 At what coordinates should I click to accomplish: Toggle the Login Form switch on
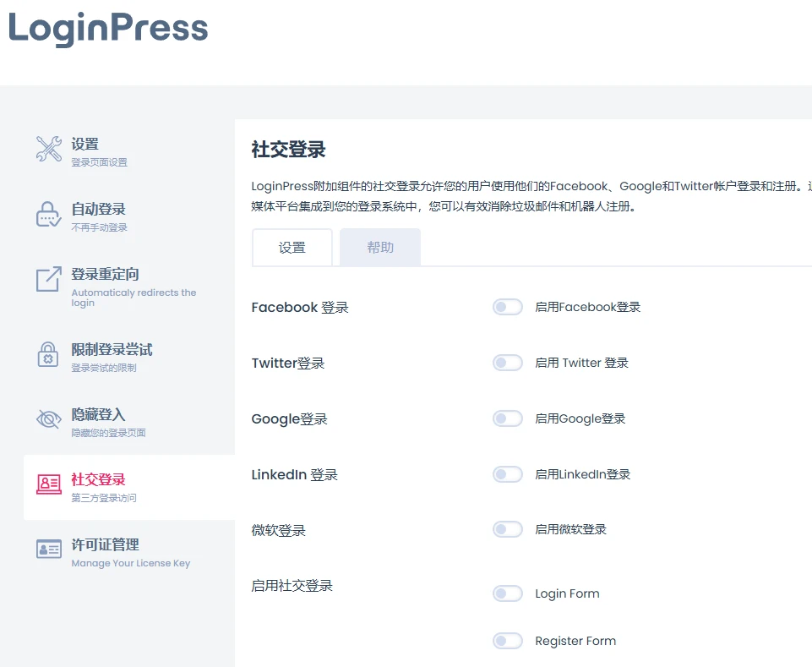507,593
